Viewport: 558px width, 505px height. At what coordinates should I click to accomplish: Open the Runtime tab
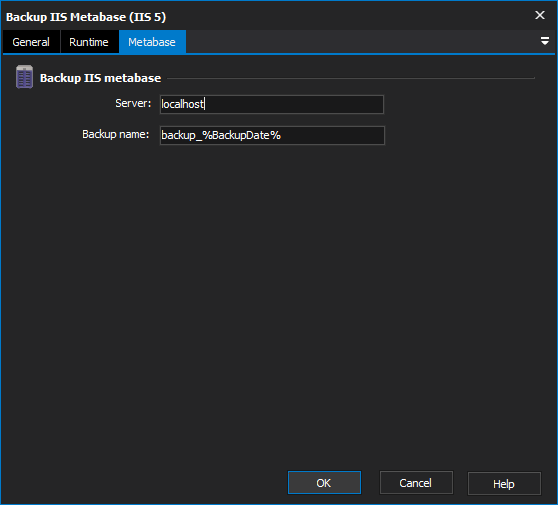tap(89, 42)
